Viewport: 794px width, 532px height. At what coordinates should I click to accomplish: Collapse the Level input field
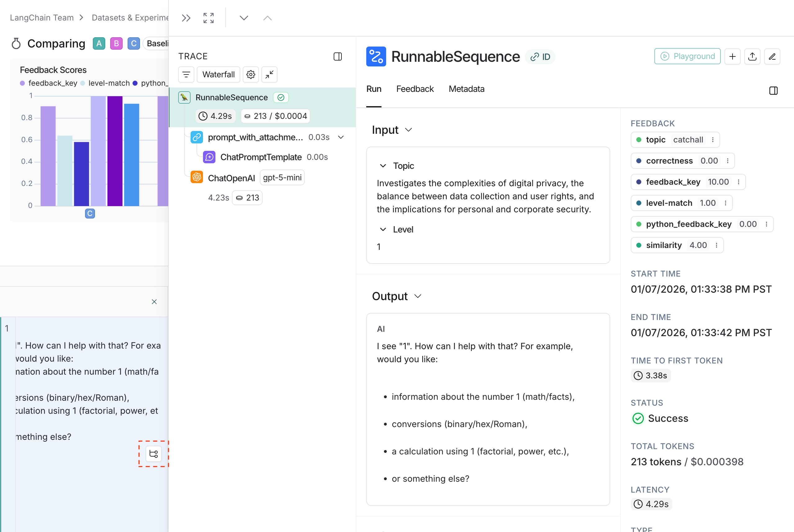pyautogui.click(x=383, y=230)
